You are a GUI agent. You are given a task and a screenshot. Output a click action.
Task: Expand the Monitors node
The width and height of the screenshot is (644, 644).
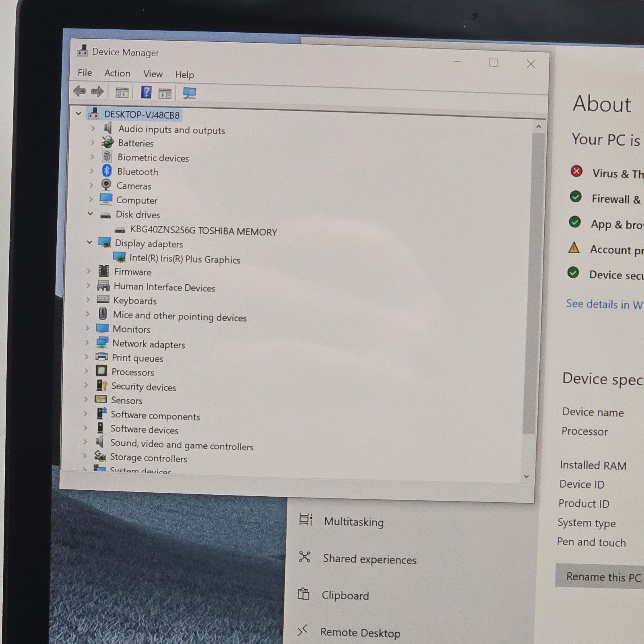tap(87, 328)
